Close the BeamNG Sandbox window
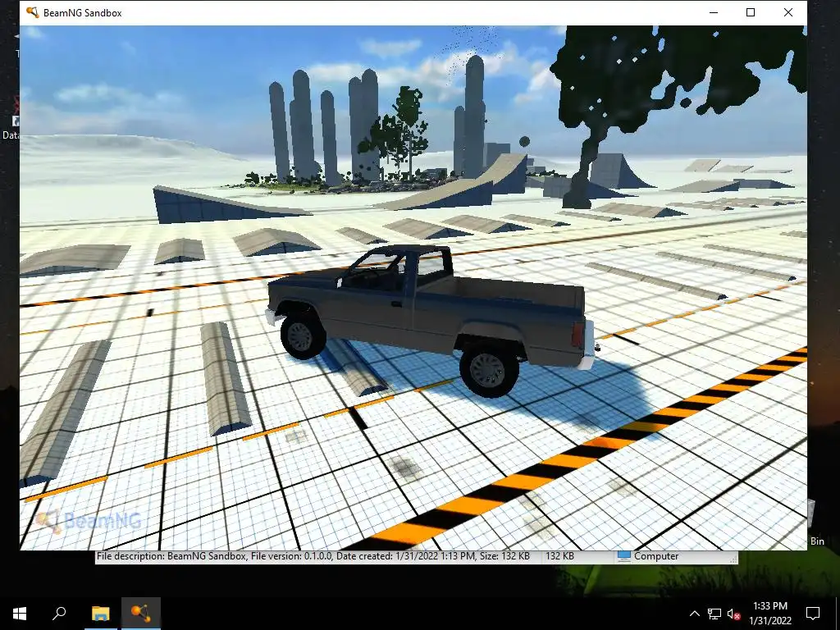 point(788,12)
